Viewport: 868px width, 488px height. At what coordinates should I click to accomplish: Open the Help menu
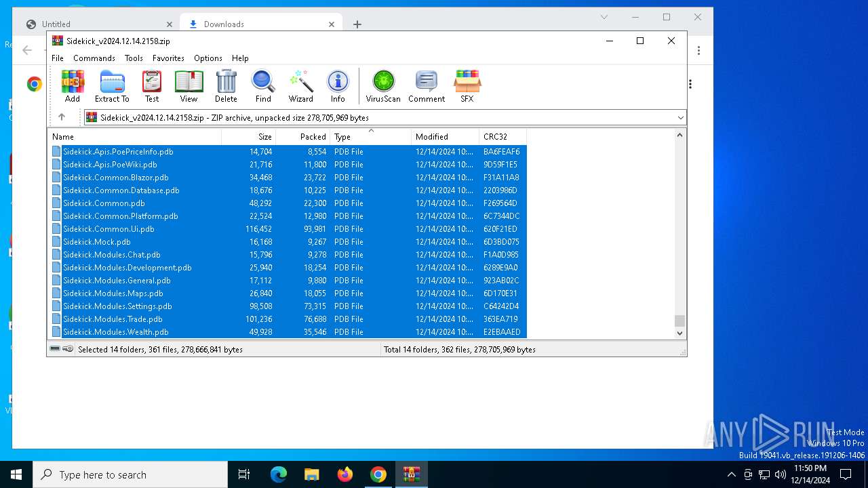coord(240,58)
